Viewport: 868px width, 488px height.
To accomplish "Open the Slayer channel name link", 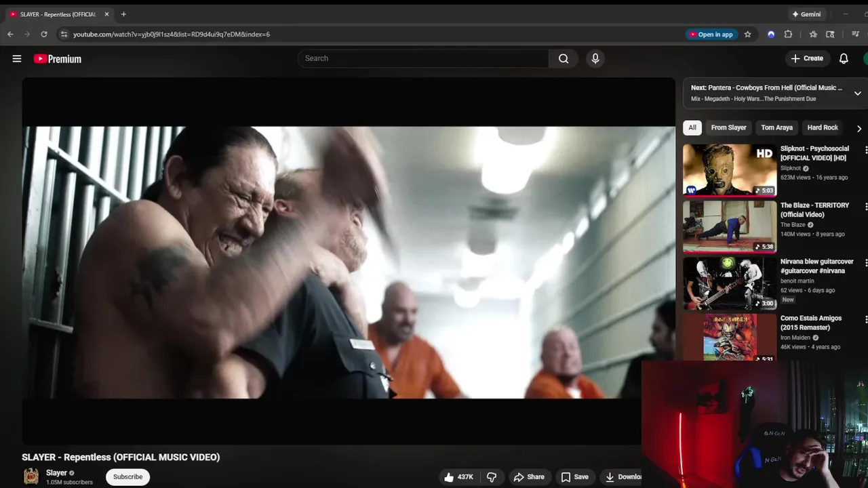I will tap(56, 473).
